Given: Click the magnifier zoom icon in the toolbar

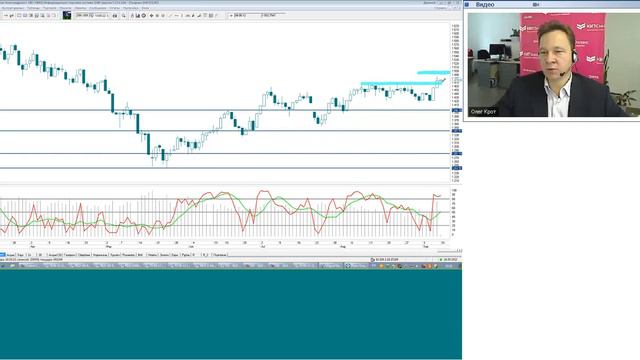Looking at the screenshot, I should click(124, 16).
